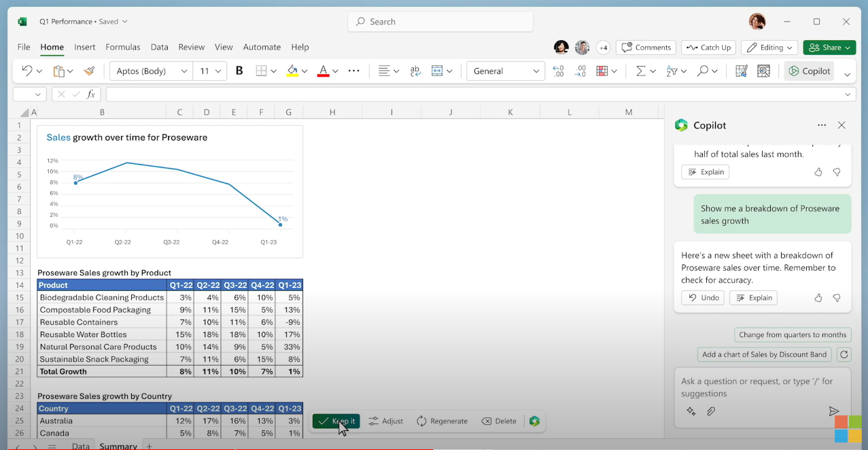This screenshot has width=868, height=450.
Task: Click the find magnifier icon
Action: coord(703,71)
